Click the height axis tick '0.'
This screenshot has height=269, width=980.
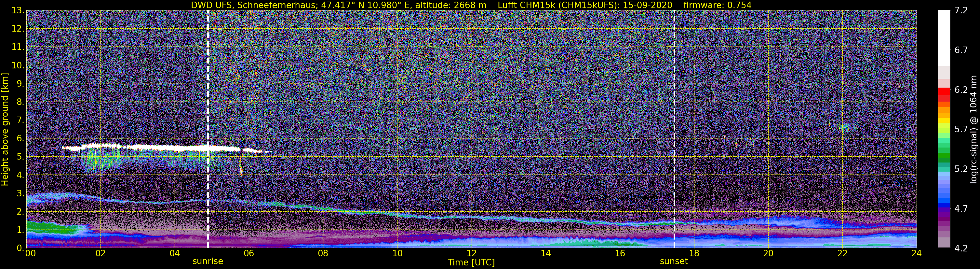pos(20,248)
